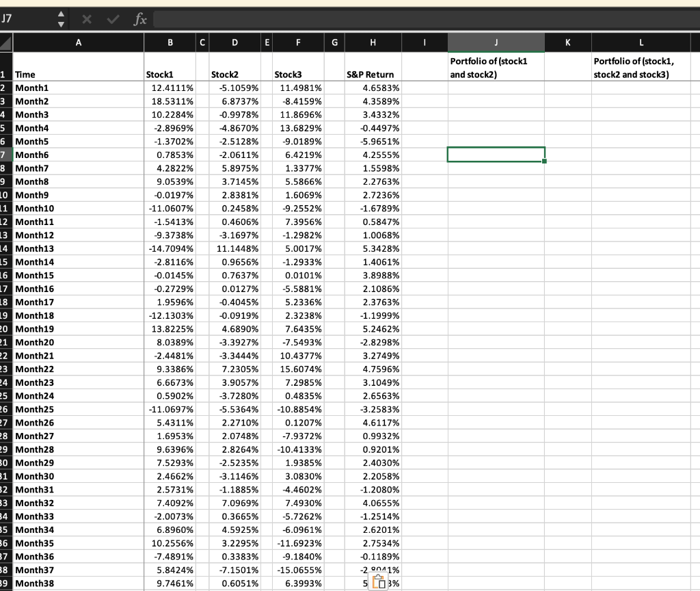700x591 pixels.
Task: Select row 20 header
Action: point(5,329)
